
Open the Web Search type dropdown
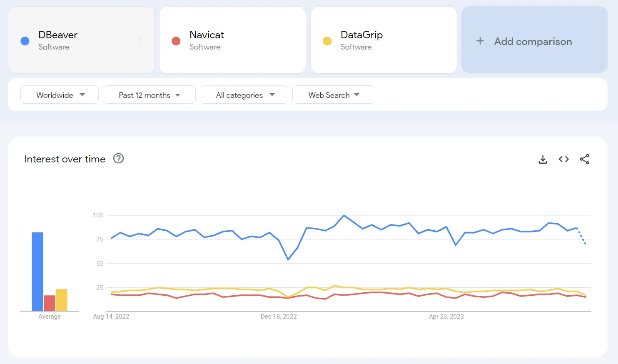tap(334, 95)
